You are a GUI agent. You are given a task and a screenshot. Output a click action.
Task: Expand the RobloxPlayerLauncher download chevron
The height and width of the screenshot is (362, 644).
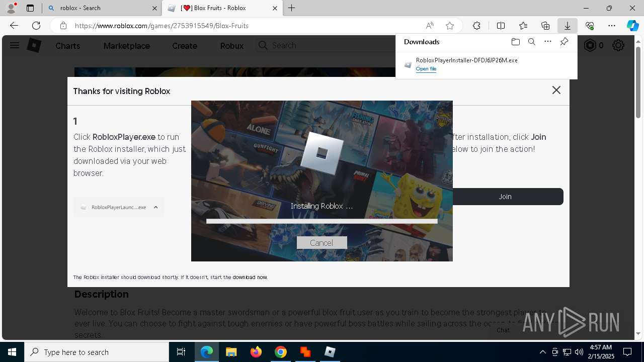point(155,207)
